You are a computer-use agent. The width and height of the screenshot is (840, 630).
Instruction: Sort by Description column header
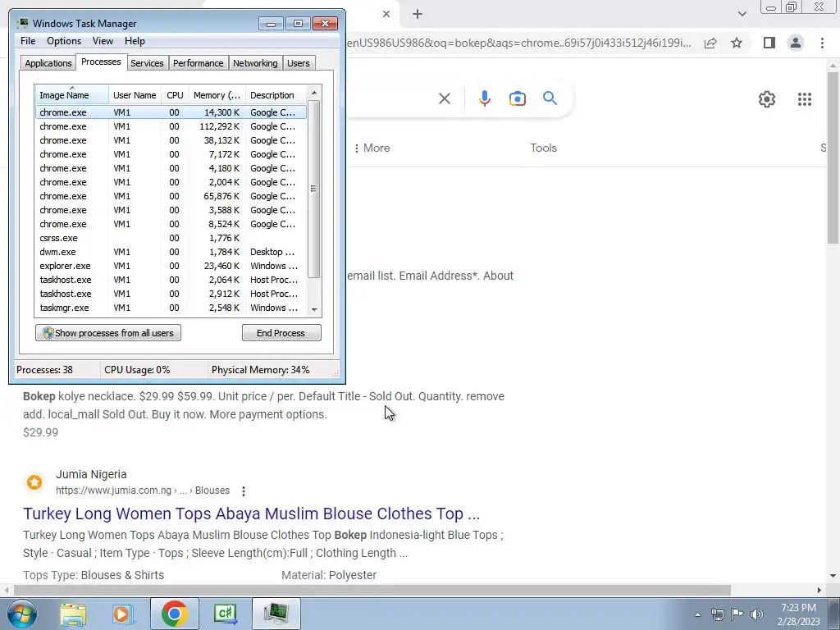[x=276, y=95]
